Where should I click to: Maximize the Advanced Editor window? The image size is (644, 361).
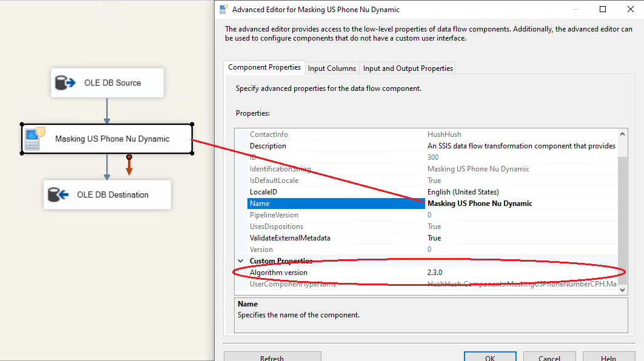point(603,9)
